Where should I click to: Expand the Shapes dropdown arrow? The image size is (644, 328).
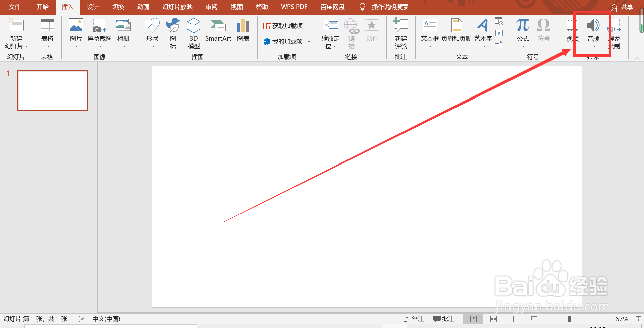[x=153, y=46]
